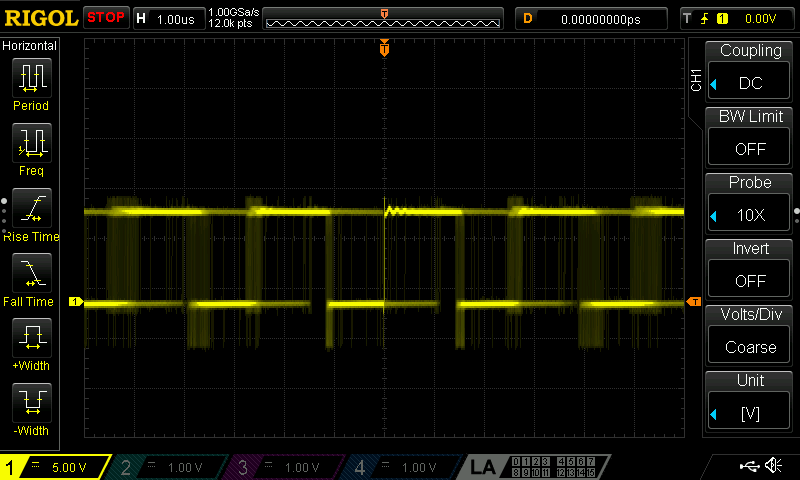The width and height of the screenshot is (800, 480).
Task: Click the waveform memory position bar
Action: click(383, 18)
